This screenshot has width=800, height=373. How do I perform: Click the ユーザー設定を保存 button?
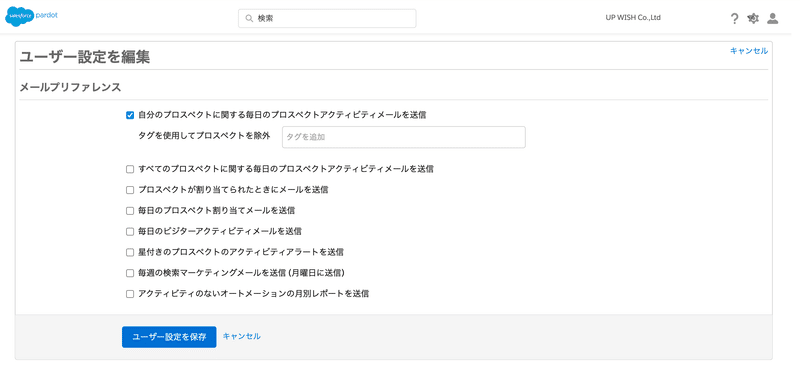tap(169, 337)
